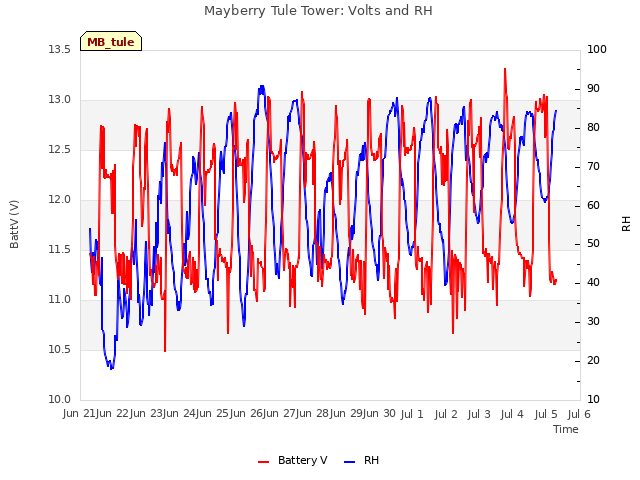
Task: Click the Jun 23 date tick label
Action: click(147, 414)
